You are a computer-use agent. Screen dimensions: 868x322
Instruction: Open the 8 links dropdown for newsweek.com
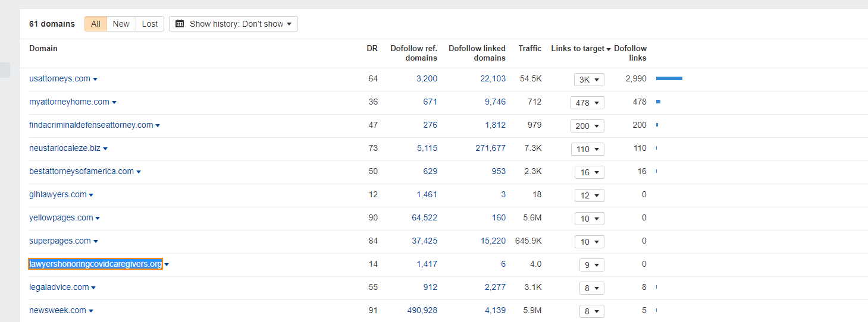point(592,311)
